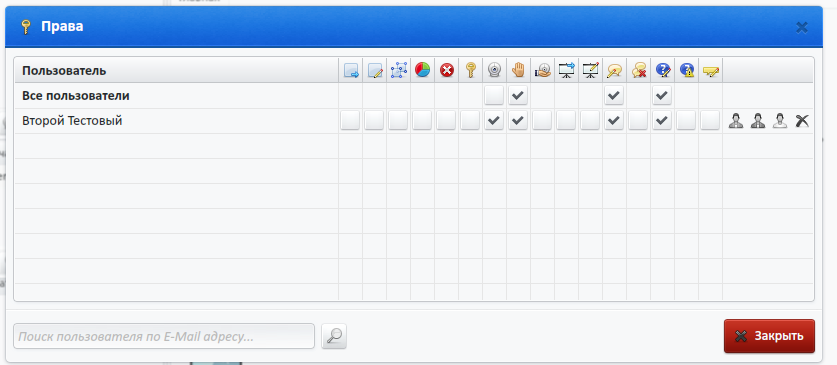837x365 pixels.
Task: Uncheck question-edit right for Все пользователи
Action: point(662,96)
